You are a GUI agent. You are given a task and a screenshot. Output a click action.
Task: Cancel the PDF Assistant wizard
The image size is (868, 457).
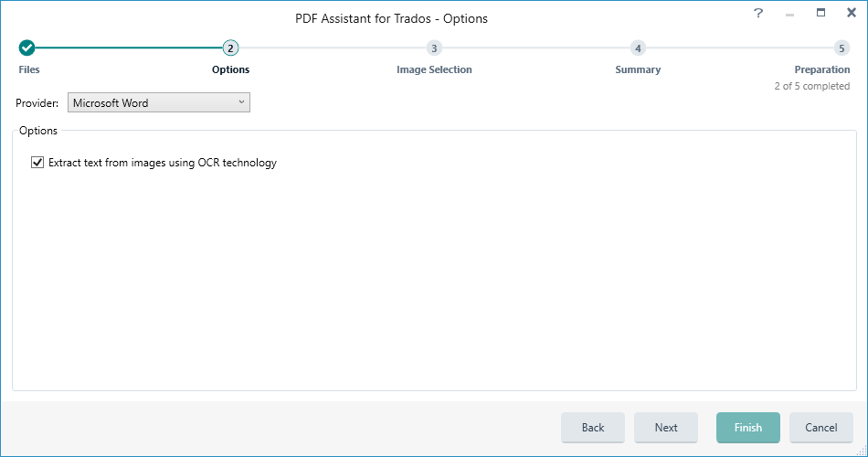[x=821, y=428]
